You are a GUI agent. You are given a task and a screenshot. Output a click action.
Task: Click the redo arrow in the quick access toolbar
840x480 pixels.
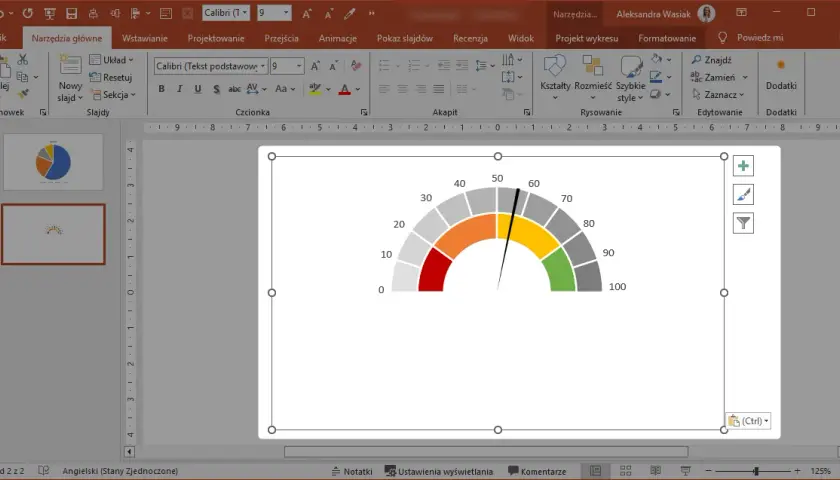(28, 13)
